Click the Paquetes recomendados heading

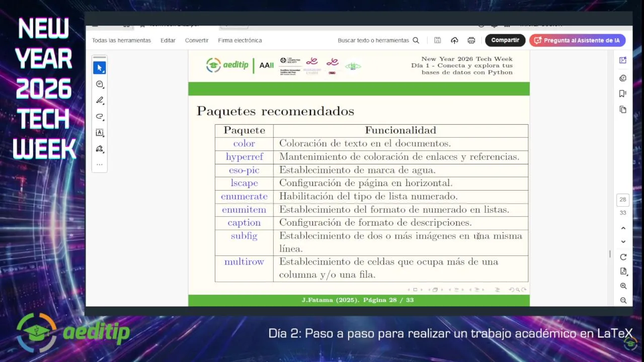pos(275,111)
